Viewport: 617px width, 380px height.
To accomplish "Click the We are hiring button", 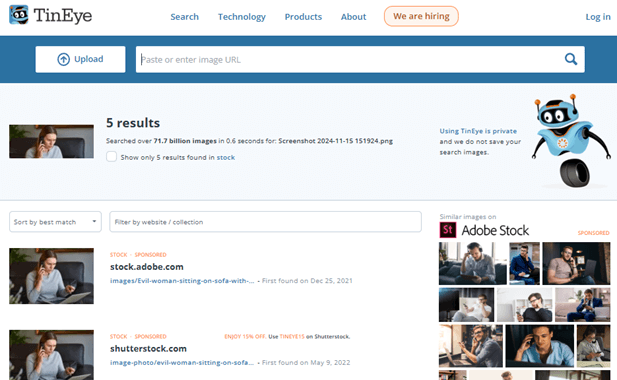I will click(421, 16).
